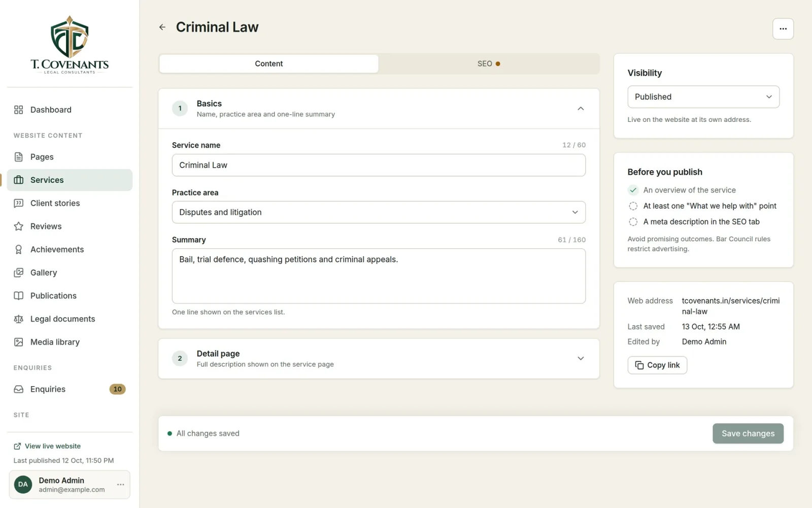Click the Legal documents scales icon
Viewport: 812px width, 508px height.
(x=19, y=319)
